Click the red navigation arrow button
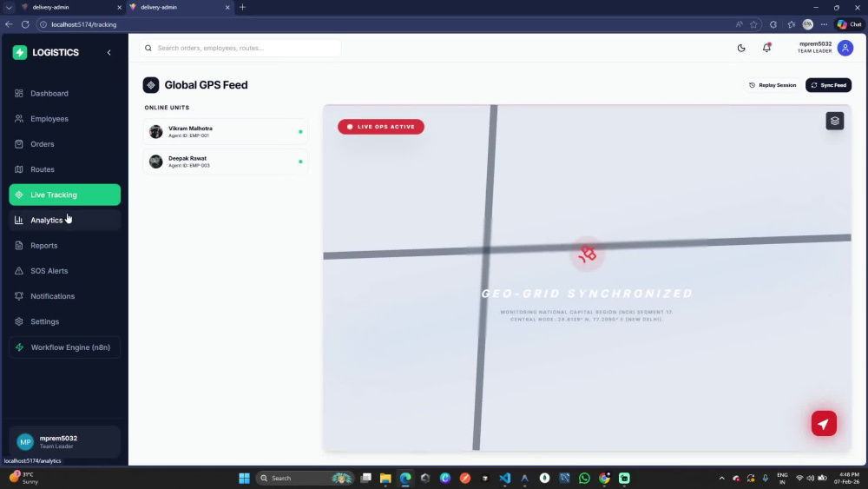This screenshot has height=489, width=868. 824,424
